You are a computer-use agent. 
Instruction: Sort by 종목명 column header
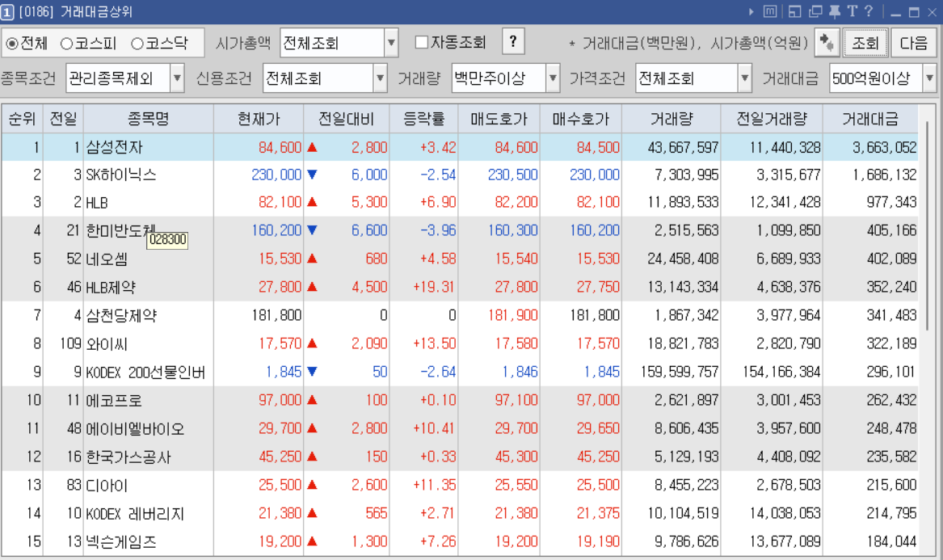(x=149, y=119)
